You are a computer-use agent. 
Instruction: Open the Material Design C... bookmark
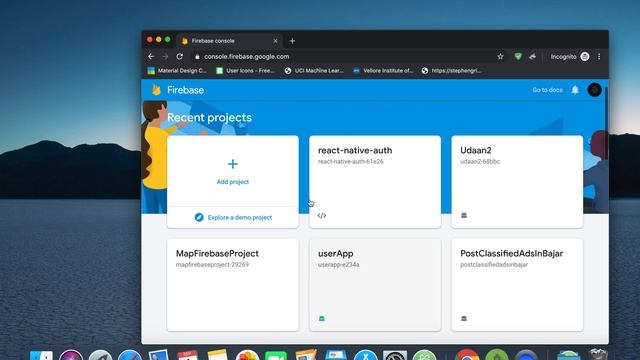pos(177,71)
